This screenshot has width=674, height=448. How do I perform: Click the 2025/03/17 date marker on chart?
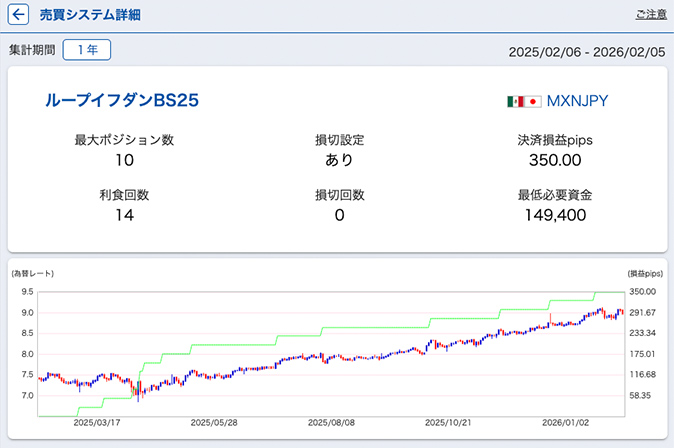pyautogui.click(x=97, y=423)
